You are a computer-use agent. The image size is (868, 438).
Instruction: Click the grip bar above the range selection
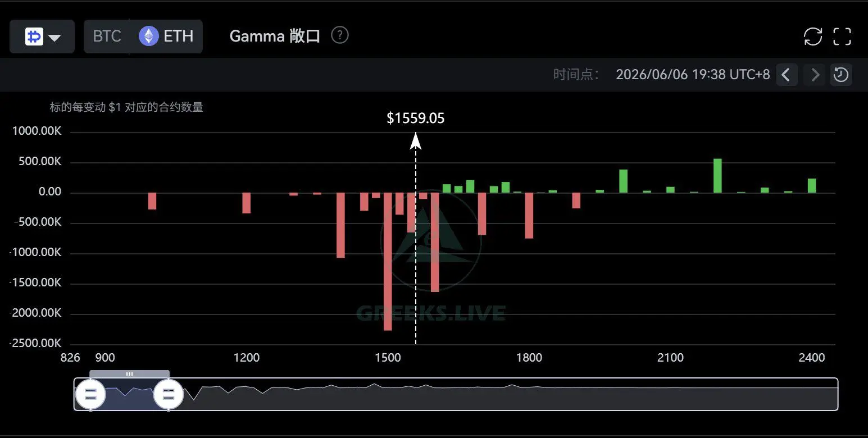click(x=130, y=373)
